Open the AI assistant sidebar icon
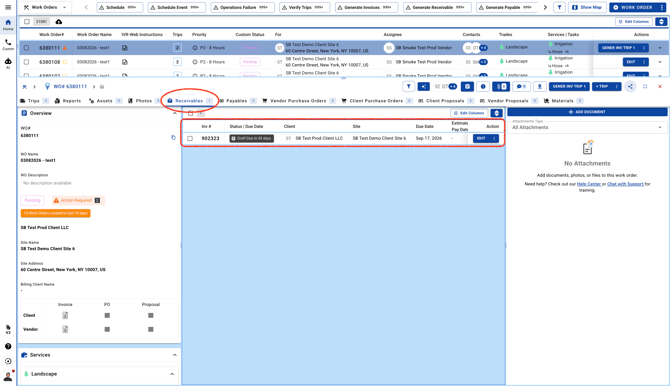670x386 pixels. click(8, 63)
